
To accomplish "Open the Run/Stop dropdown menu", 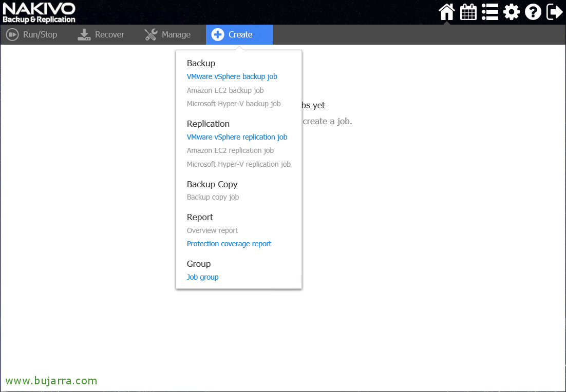I will pyautogui.click(x=32, y=35).
